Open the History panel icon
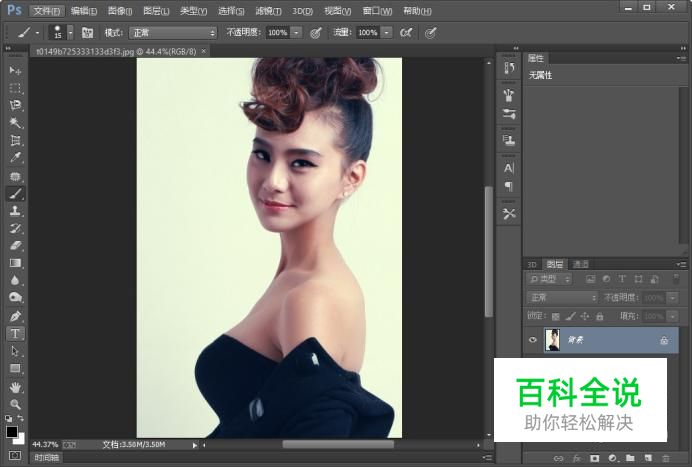This screenshot has height=467, width=692. pyautogui.click(x=509, y=68)
